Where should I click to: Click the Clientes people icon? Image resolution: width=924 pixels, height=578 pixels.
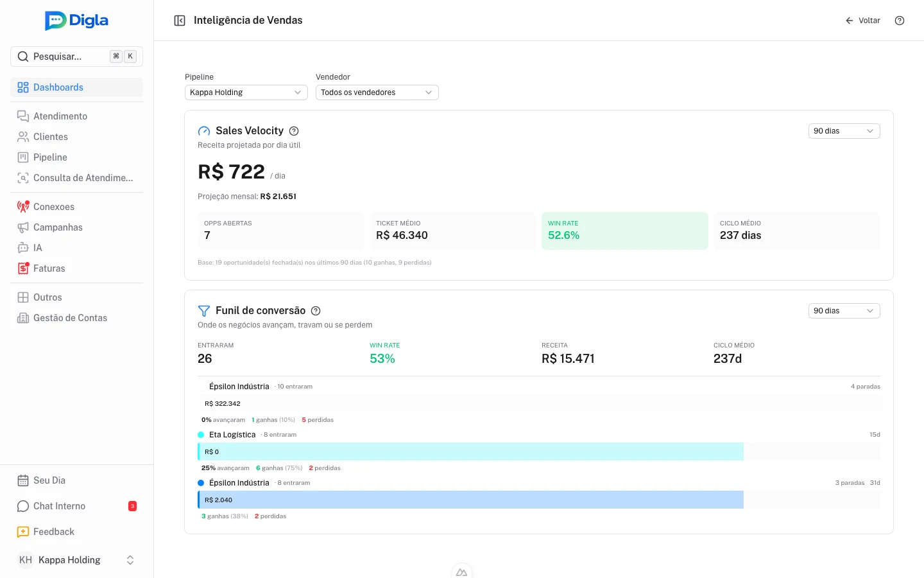[23, 137]
